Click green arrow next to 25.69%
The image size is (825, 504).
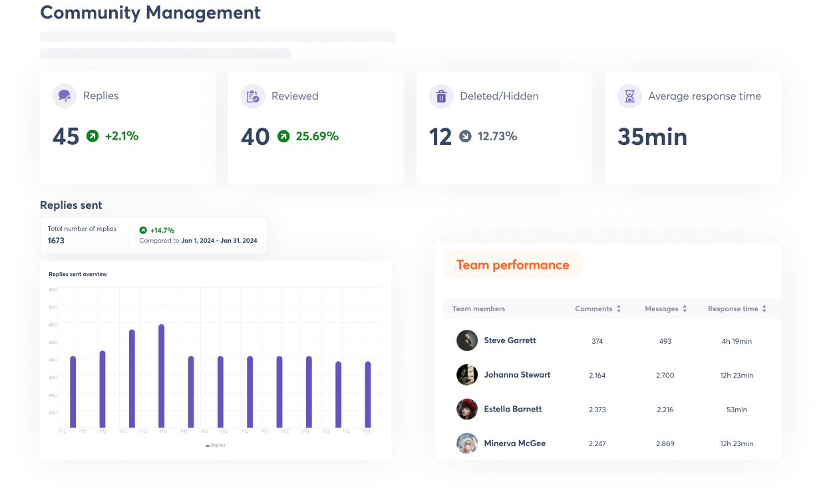283,136
